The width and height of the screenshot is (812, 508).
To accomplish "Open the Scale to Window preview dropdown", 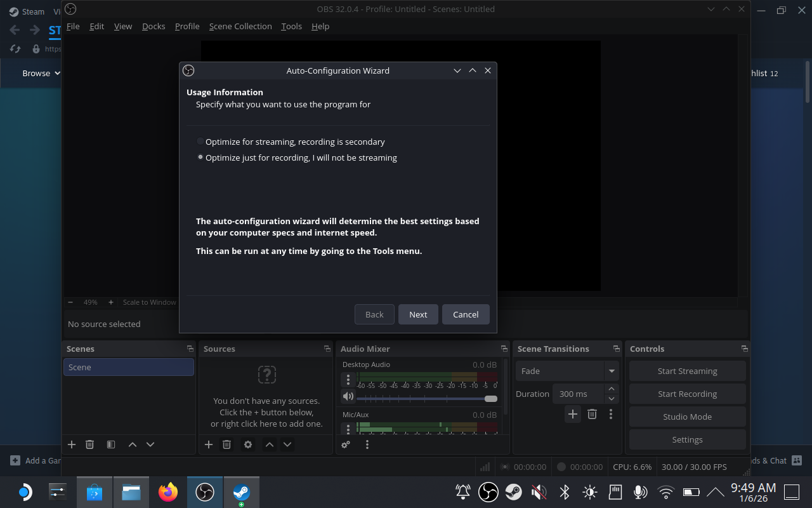I will tap(150, 302).
